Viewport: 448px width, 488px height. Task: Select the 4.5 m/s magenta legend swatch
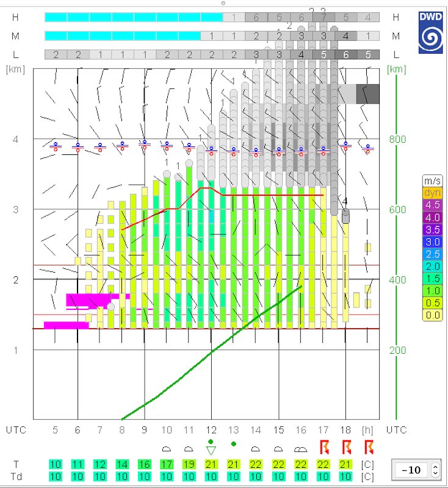pyautogui.click(x=432, y=204)
